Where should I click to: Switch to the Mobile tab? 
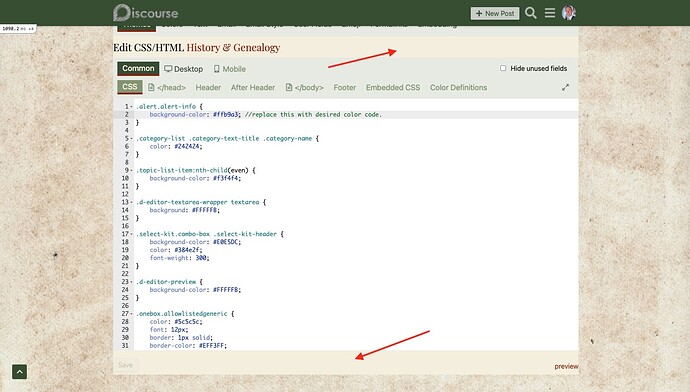point(230,69)
